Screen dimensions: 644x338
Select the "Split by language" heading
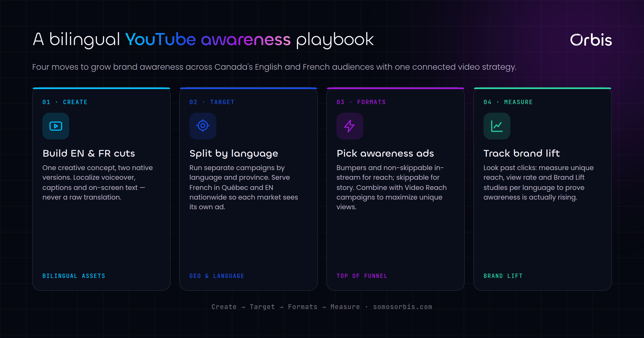click(234, 153)
